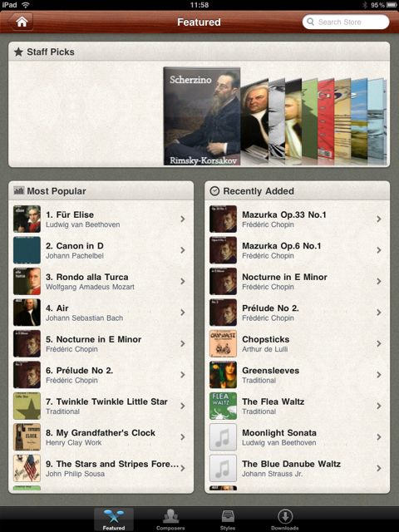Expand Mazurka Op.33 No.1 with its chevron
The width and height of the screenshot is (399, 532).
[379, 219]
